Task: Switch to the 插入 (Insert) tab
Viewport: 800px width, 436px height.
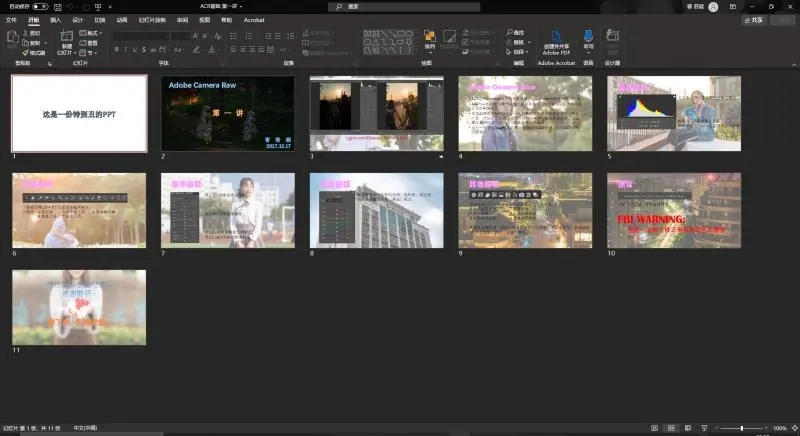Action: tap(56, 20)
